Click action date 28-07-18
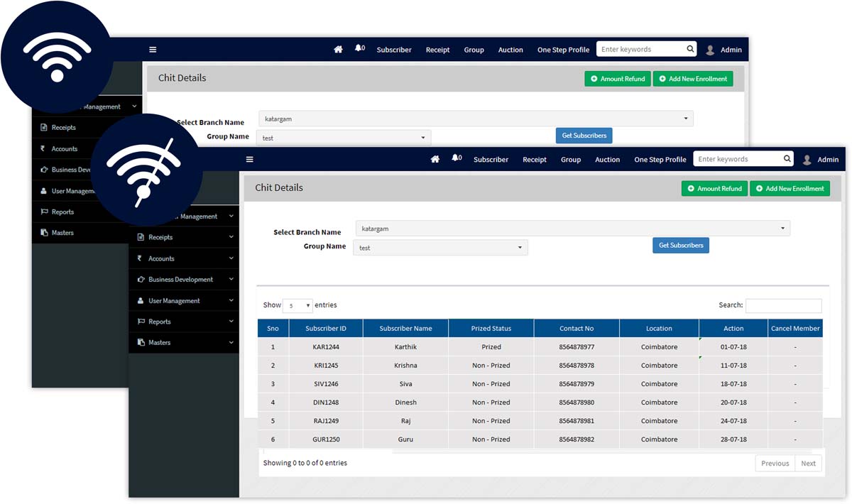Screen dimensions: 852x504 pos(733,439)
